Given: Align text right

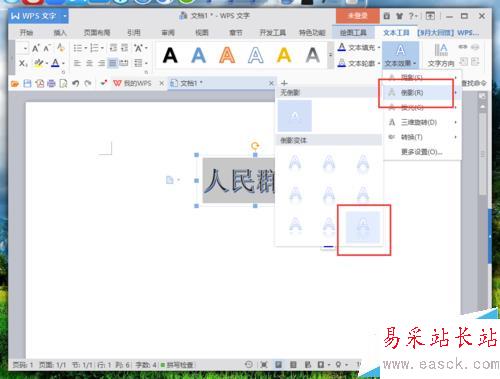Looking at the screenshot, I should 101,63.
